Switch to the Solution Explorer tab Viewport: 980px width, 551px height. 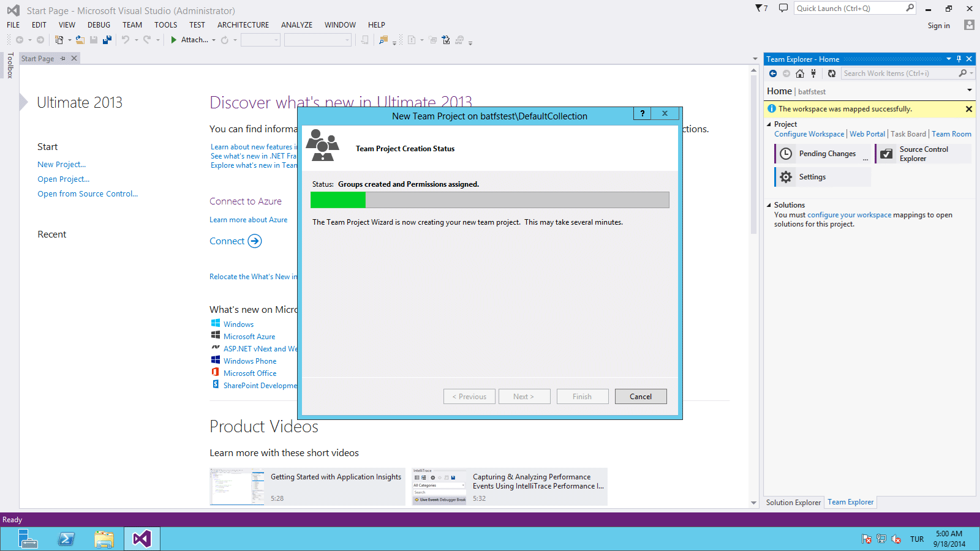tap(793, 502)
